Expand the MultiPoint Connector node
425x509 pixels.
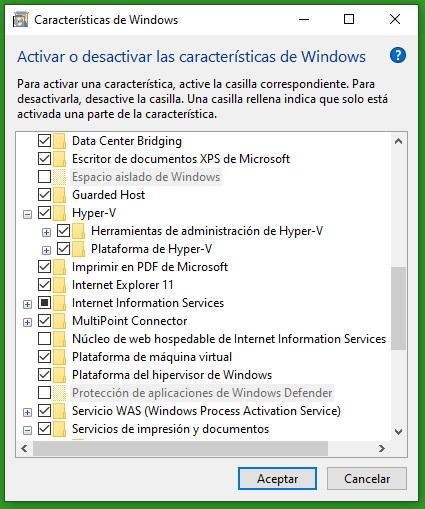pyautogui.click(x=27, y=322)
